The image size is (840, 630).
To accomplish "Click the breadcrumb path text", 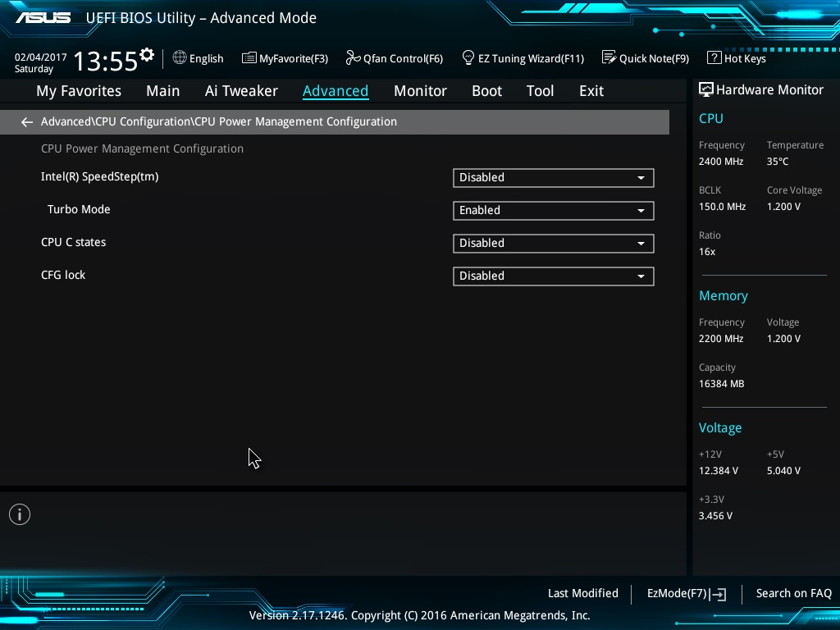I will coord(218,121).
